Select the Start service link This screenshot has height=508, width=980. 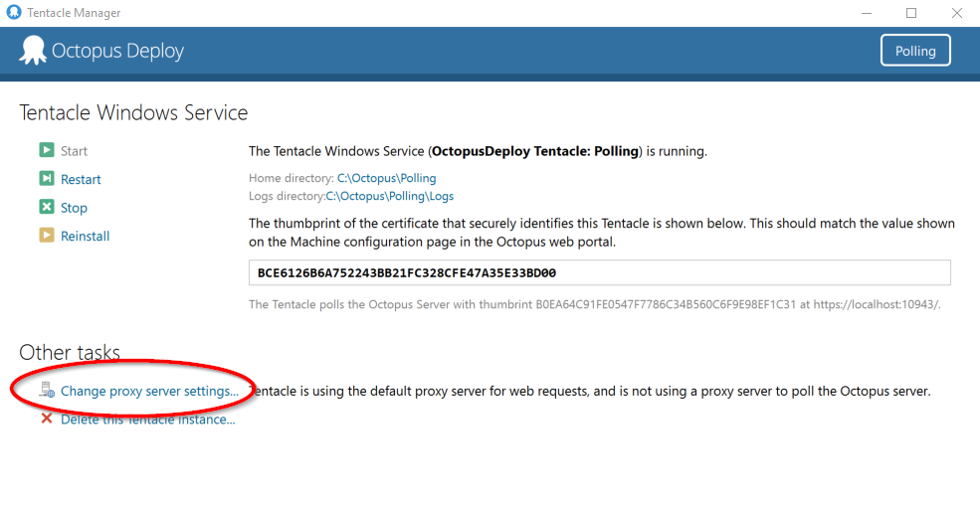[x=74, y=151]
